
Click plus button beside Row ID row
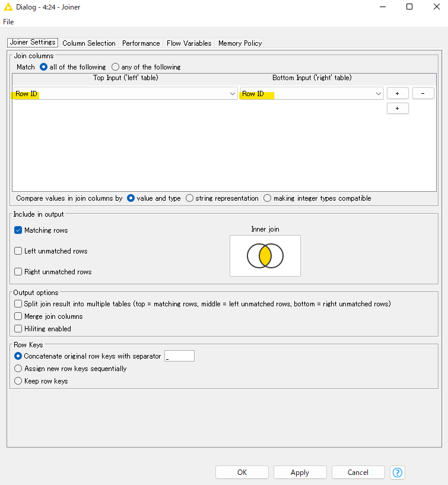click(x=398, y=93)
